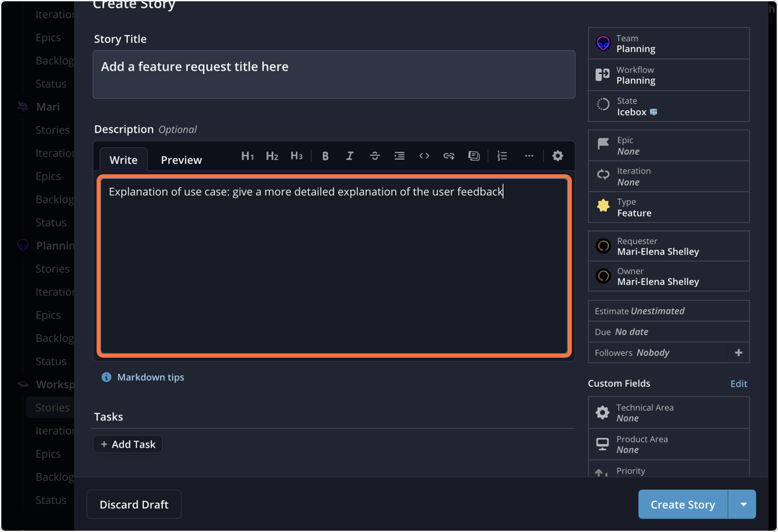Viewport: 778px width, 532px height.
Task: Click the Followers Nobody field
Action: pos(658,353)
